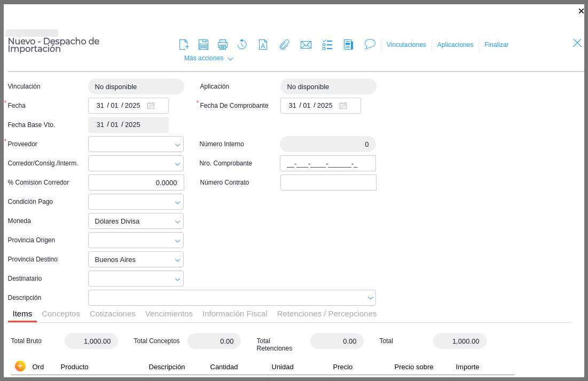Screen dimensions: 588x381
Task: Click the envelope email icon
Action: 306,45
